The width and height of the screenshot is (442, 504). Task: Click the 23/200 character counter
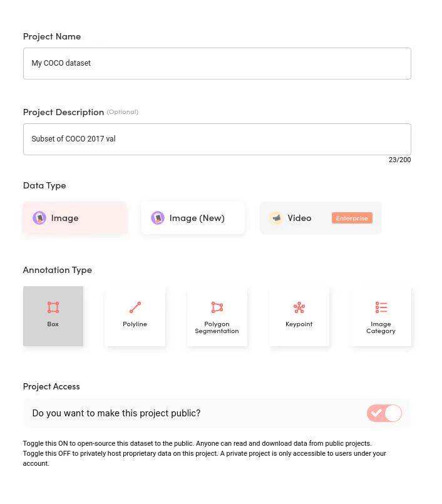[399, 160]
